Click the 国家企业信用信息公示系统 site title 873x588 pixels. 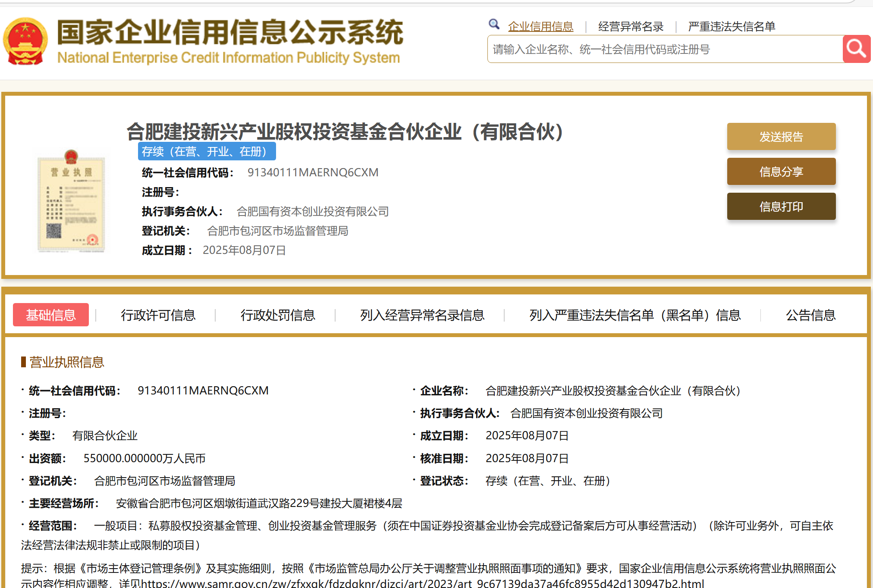click(230, 33)
